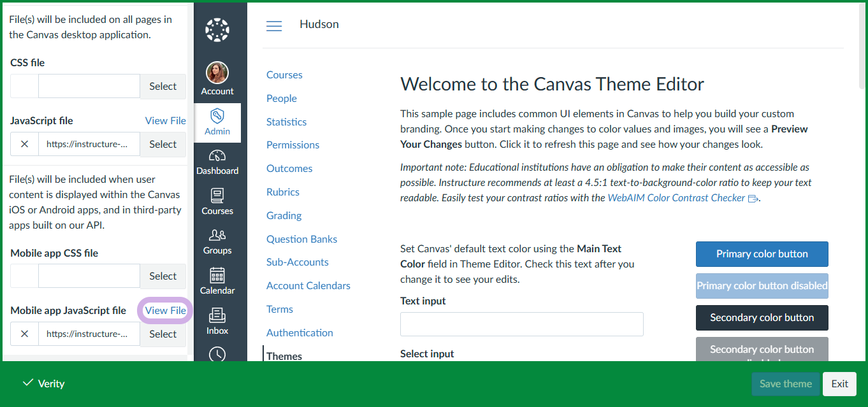Viewport: 868px width, 407px height.
Task: Click the Primary color button
Action: click(x=762, y=253)
